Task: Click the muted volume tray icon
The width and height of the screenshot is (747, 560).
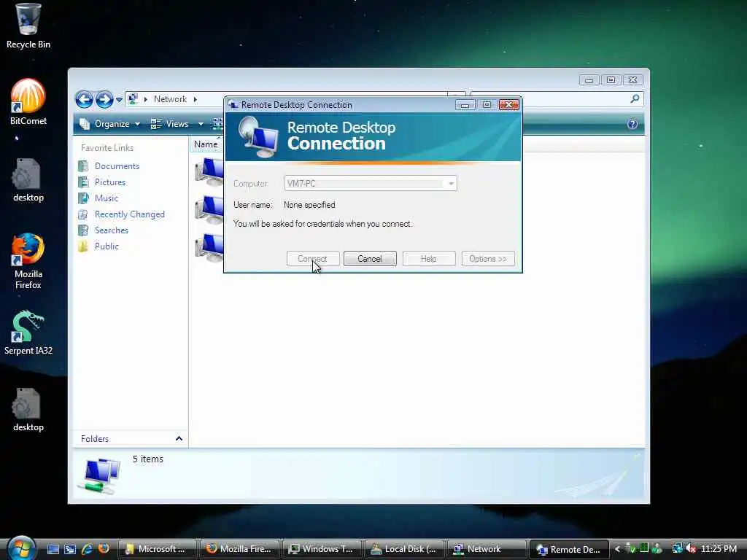Action: click(692, 549)
